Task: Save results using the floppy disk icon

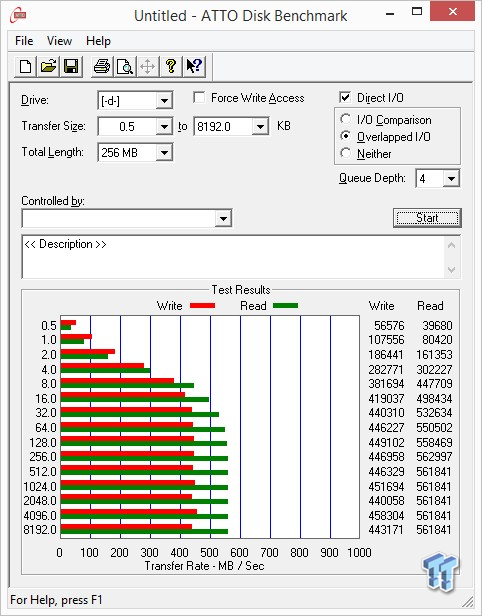Action: pyautogui.click(x=71, y=66)
